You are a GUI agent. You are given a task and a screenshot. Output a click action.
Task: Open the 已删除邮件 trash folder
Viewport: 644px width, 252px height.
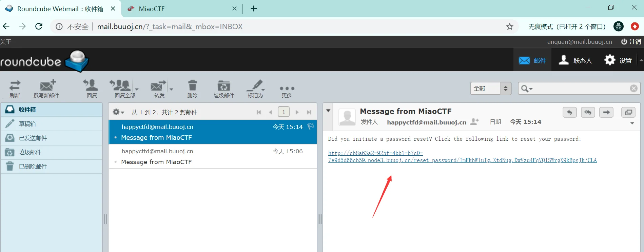click(52, 167)
